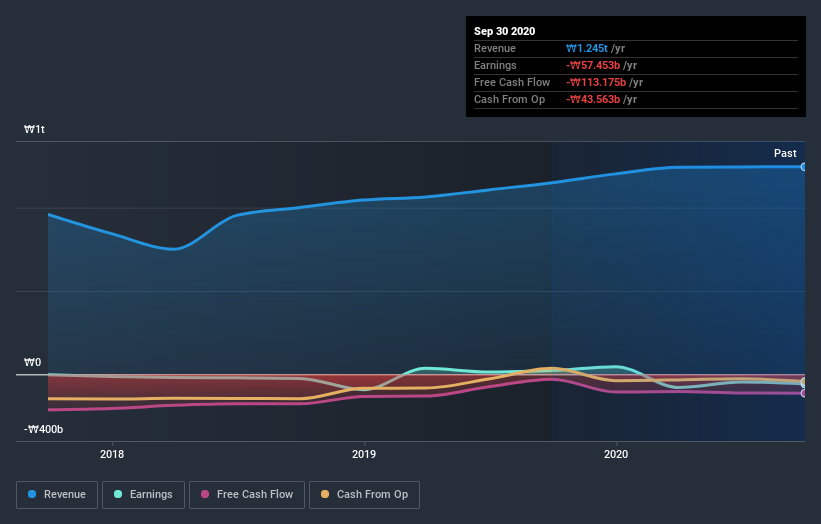This screenshot has height=524, width=821.
Task: Click the Sep 30 2020 tooltip date
Action: 504,31
